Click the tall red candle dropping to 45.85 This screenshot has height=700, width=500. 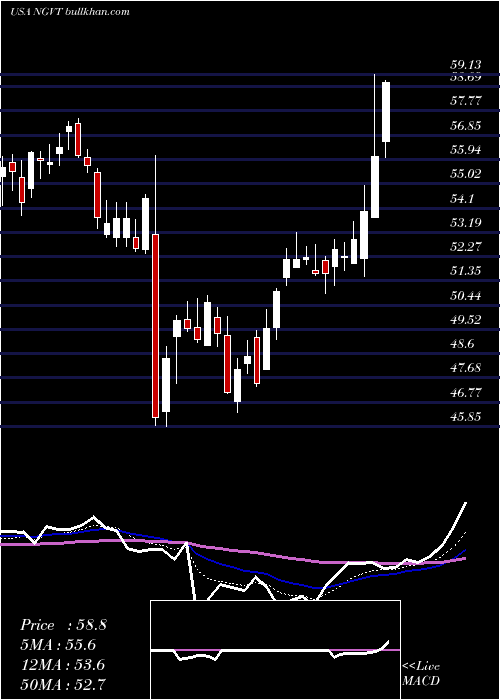(155, 325)
